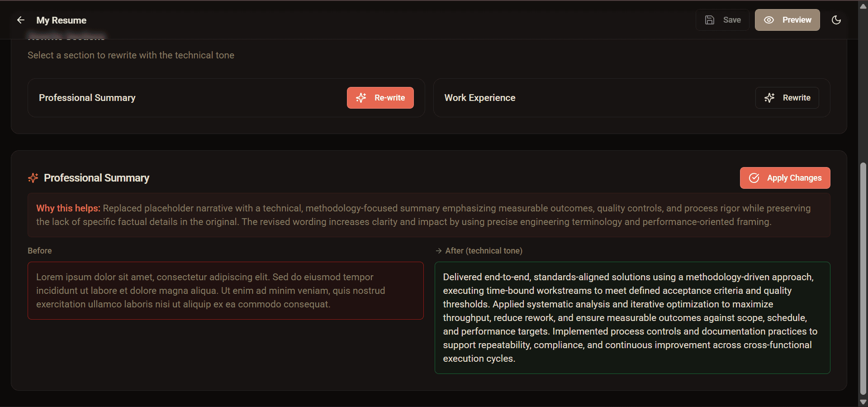Click the After technical tone text box

[x=632, y=318]
